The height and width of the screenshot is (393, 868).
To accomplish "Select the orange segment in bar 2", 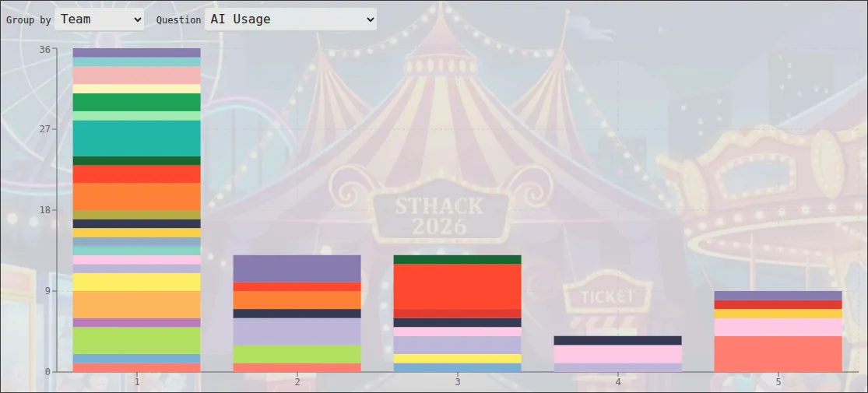I will 297,300.
